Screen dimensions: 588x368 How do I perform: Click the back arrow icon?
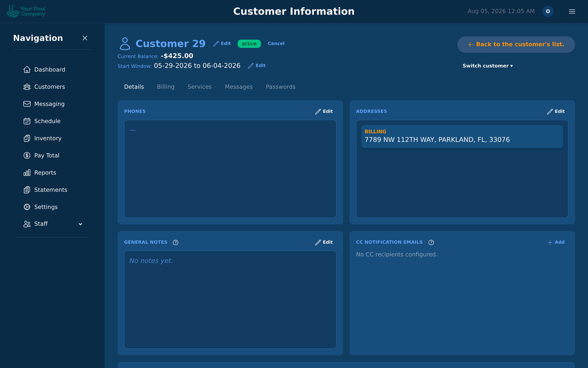point(471,45)
